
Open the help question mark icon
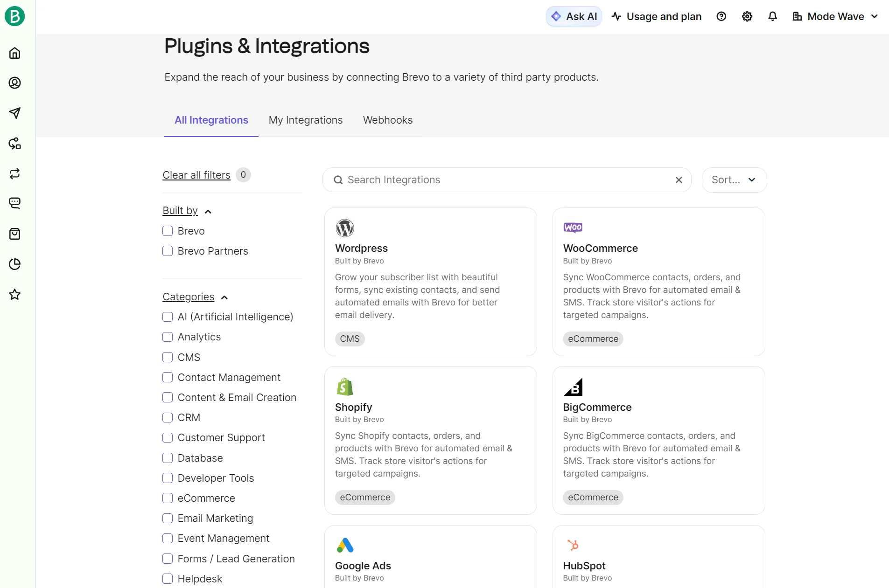pyautogui.click(x=721, y=17)
